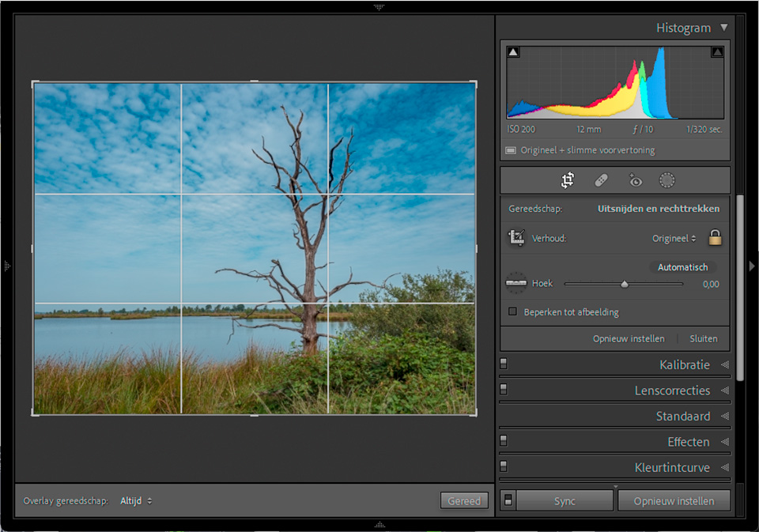This screenshot has width=759, height=532.
Task: Expand the Standaard panel
Action: (x=725, y=416)
